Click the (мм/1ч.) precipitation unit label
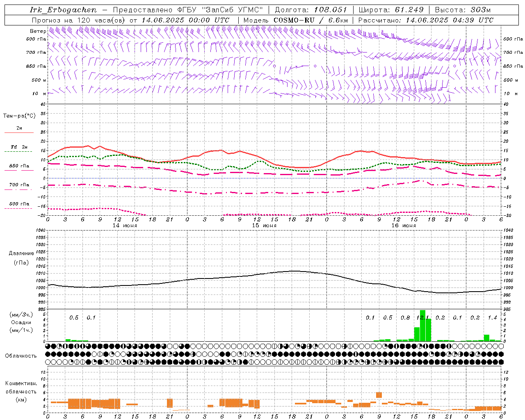The image size is (525, 420). (21, 330)
